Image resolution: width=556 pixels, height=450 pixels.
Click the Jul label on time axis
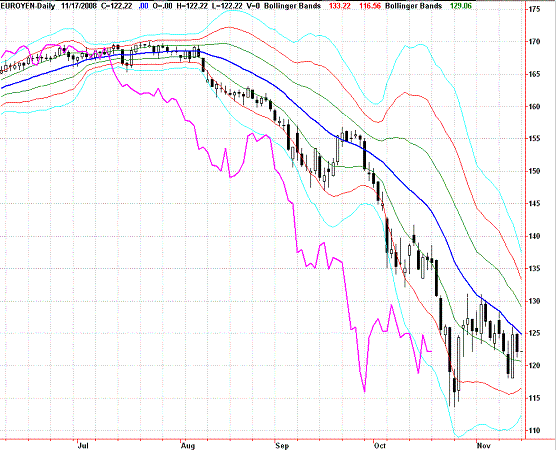coord(83,445)
